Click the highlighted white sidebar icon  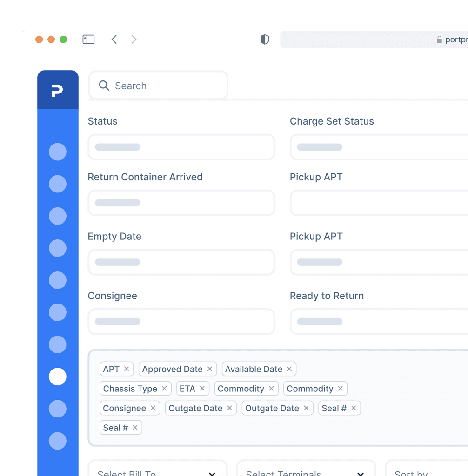57,377
